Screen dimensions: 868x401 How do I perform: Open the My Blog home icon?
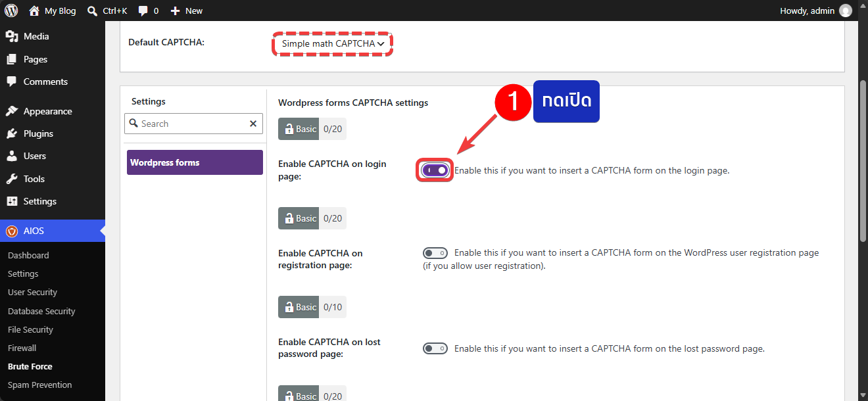34,11
